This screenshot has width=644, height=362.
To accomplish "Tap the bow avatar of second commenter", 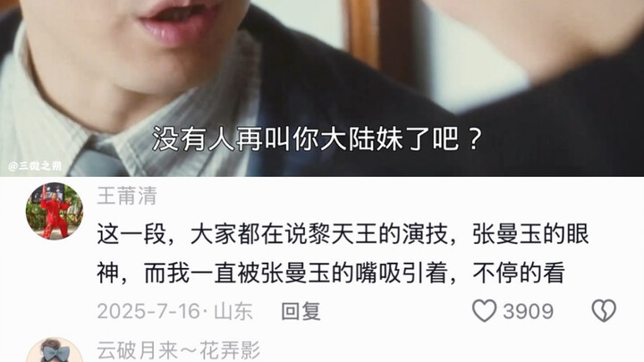I will (x=55, y=350).
